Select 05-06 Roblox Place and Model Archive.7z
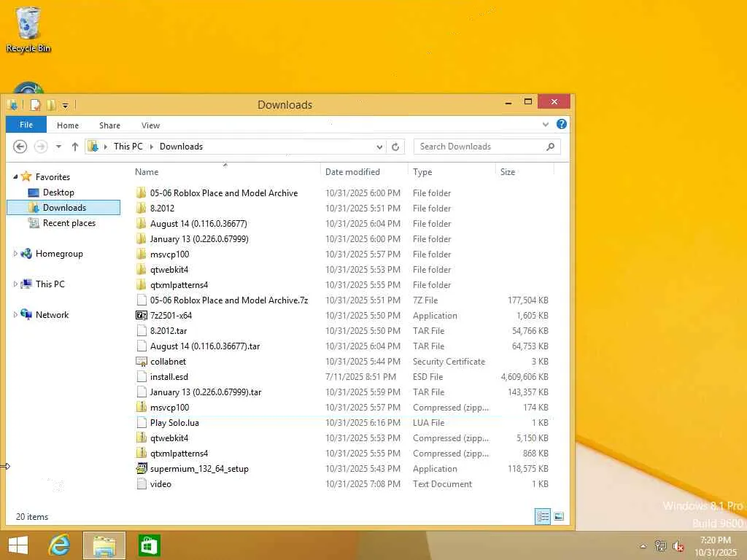The image size is (747, 560). [x=229, y=300]
